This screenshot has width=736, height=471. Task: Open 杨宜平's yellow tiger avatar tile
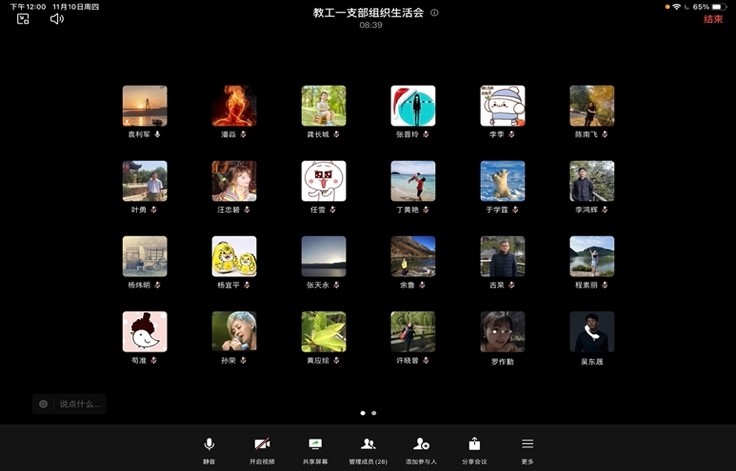point(234,256)
